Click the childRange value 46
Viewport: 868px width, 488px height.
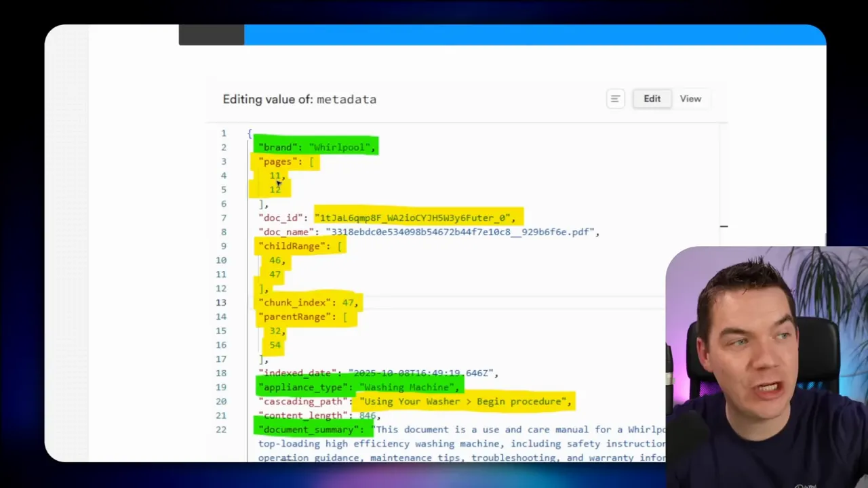click(275, 260)
